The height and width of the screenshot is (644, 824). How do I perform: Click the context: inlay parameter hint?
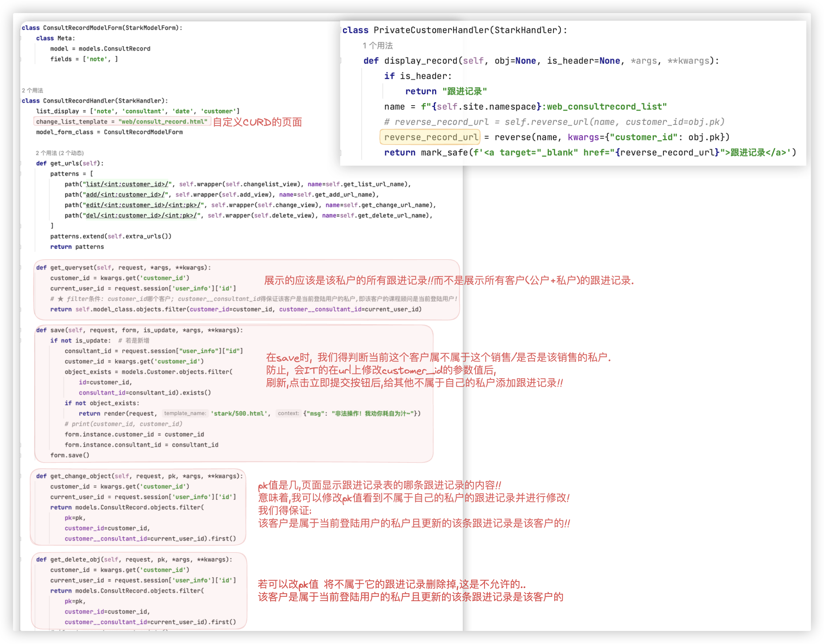click(x=288, y=413)
